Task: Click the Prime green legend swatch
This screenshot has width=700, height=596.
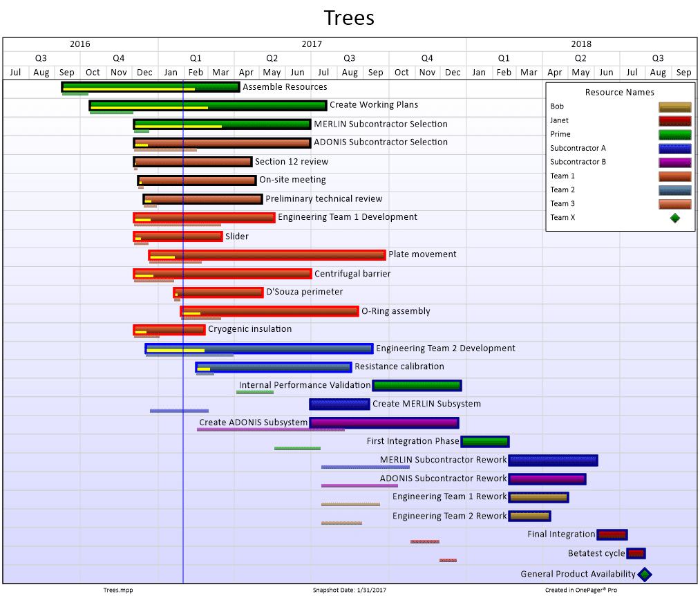Action: [674, 135]
